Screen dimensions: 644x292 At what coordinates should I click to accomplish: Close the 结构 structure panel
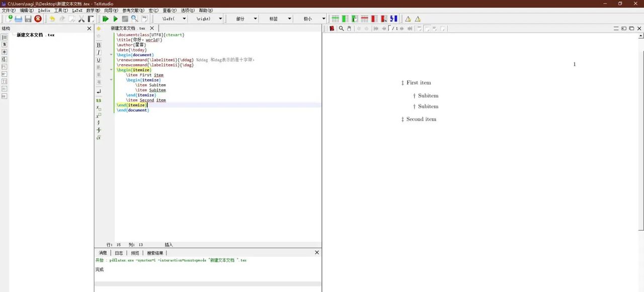click(x=89, y=29)
